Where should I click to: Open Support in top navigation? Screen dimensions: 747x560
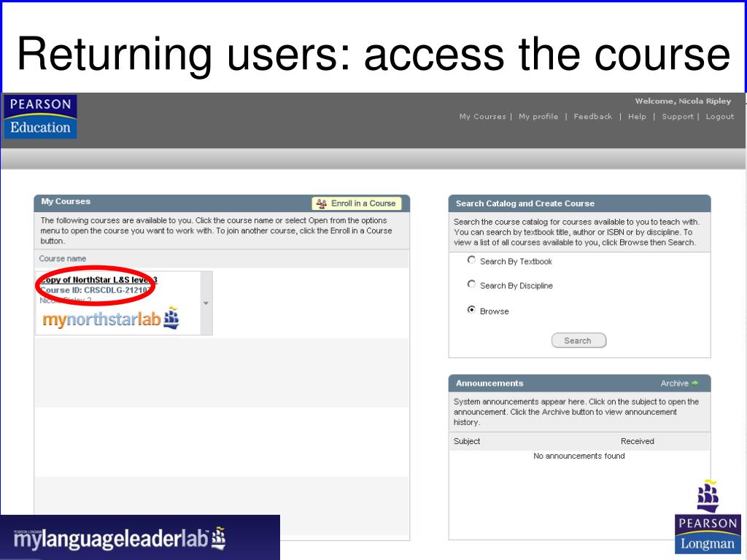(678, 116)
